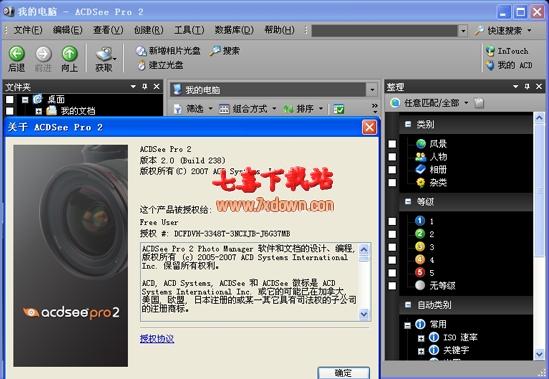This screenshot has width=549, height=379.
Task: Check the 相册 category checkbox
Action: (392, 170)
